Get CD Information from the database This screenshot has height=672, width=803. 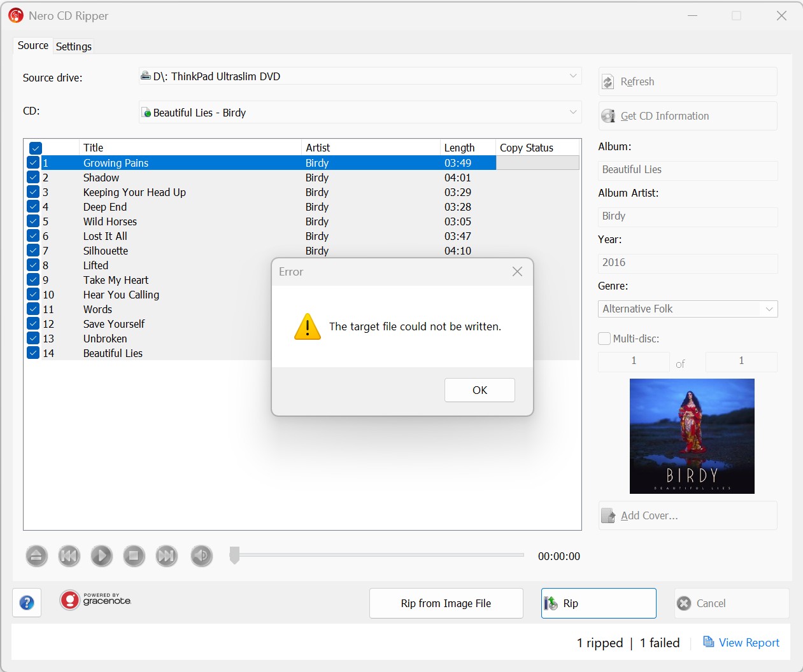tap(688, 116)
